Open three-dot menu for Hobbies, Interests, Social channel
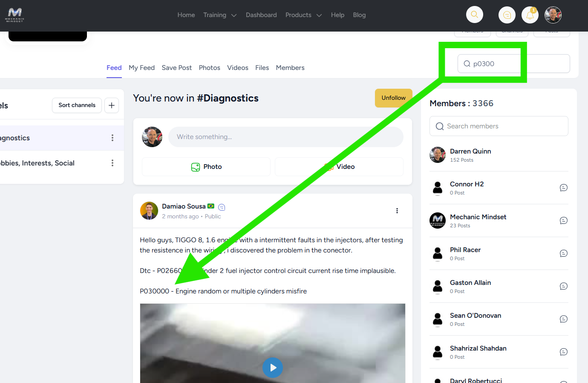The width and height of the screenshot is (588, 383). pos(112,163)
